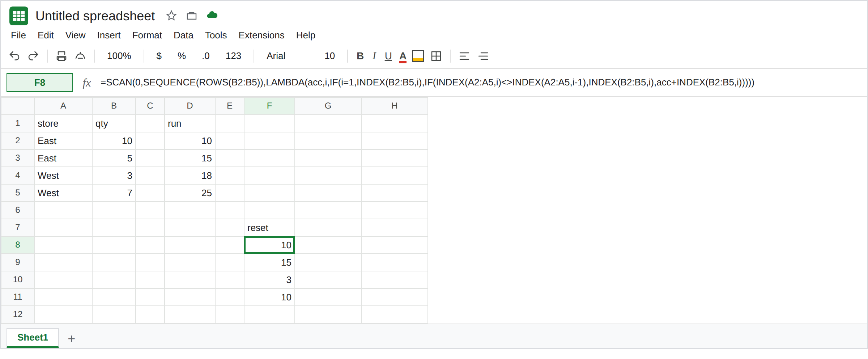
Task: Format as percent
Action: pyautogui.click(x=182, y=56)
